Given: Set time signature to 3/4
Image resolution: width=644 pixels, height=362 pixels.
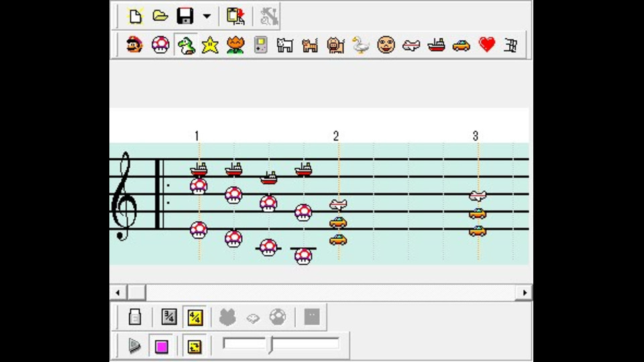Looking at the screenshot, I should (x=169, y=317).
